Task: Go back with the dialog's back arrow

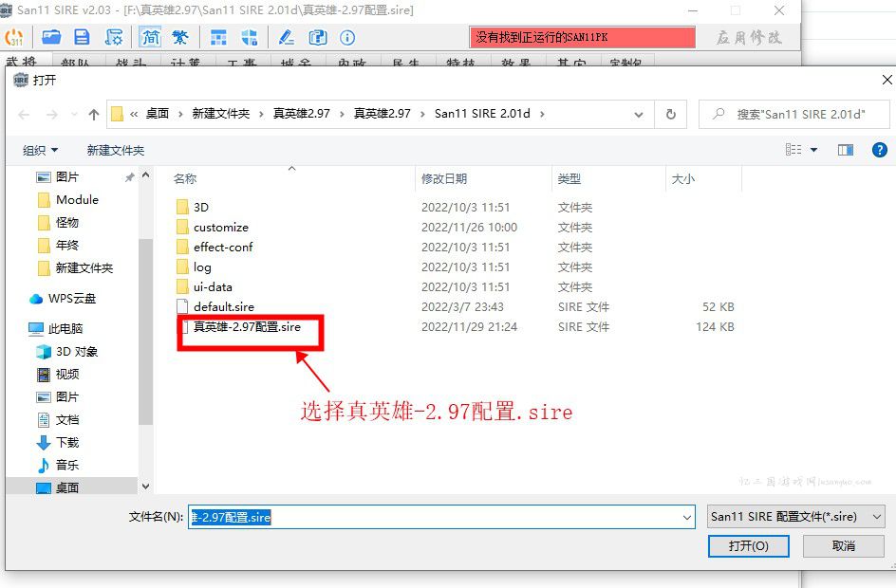Action: pyautogui.click(x=24, y=115)
